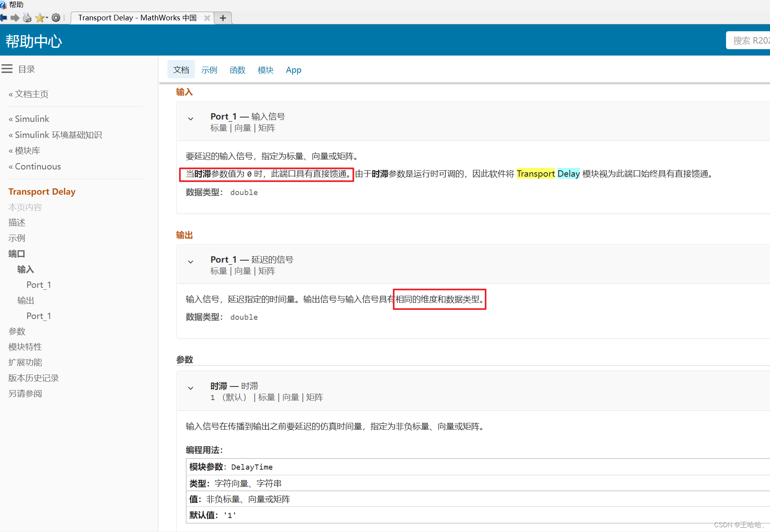Click the 编程用法 label
This screenshot has height=532, width=770.
(x=204, y=450)
